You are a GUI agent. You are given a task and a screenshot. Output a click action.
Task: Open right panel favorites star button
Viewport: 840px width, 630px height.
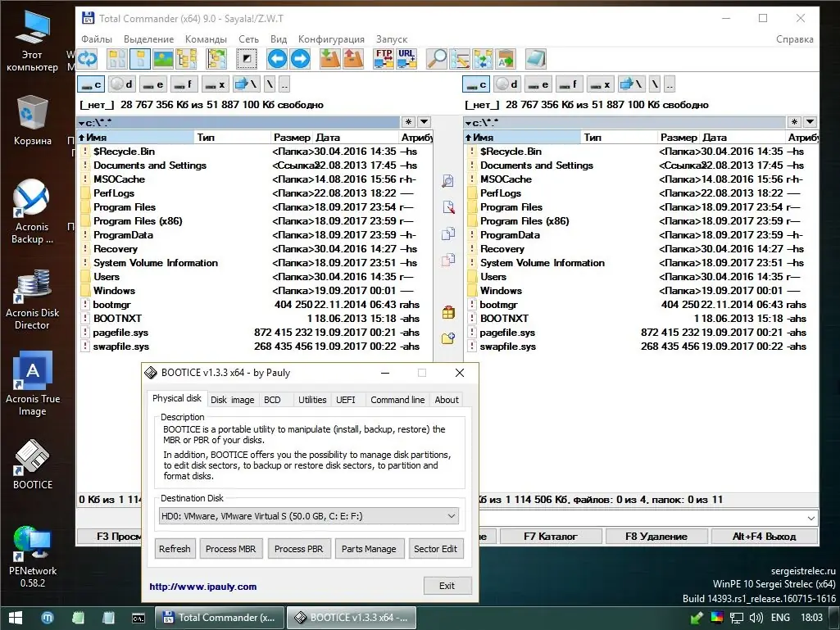coord(794,122)
